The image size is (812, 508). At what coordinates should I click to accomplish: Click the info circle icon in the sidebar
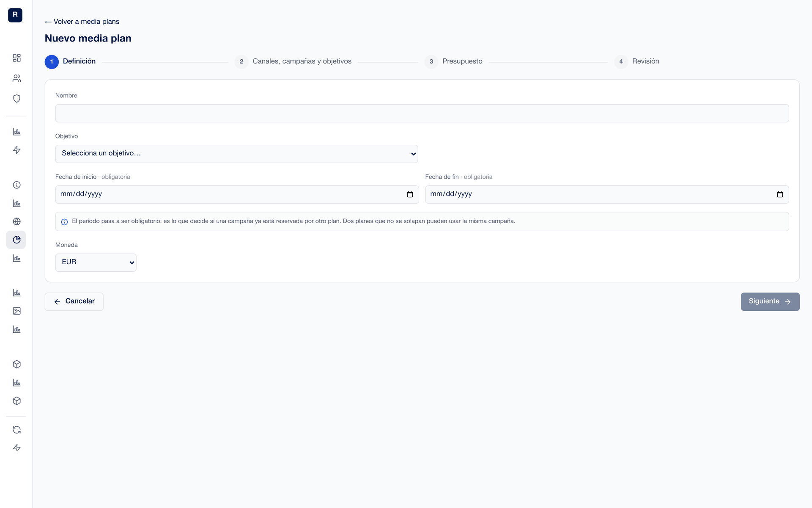coord(16,185)
